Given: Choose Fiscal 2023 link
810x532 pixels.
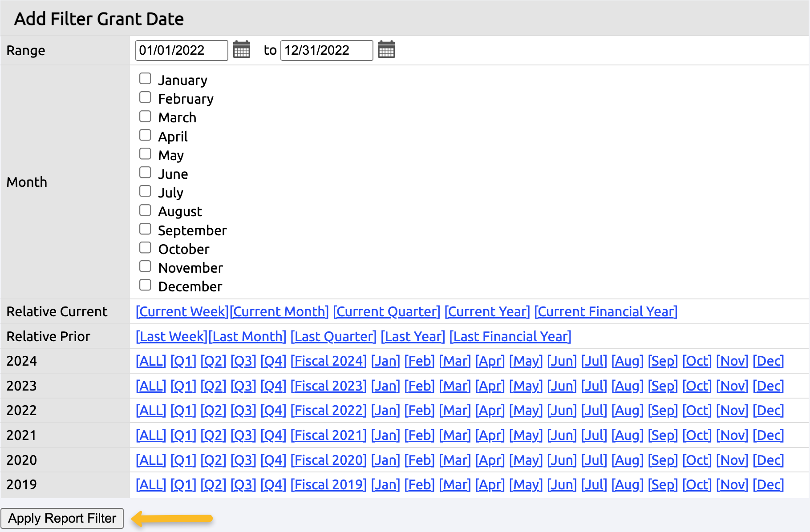Looking at the screenshot, I should coord(328,386).
